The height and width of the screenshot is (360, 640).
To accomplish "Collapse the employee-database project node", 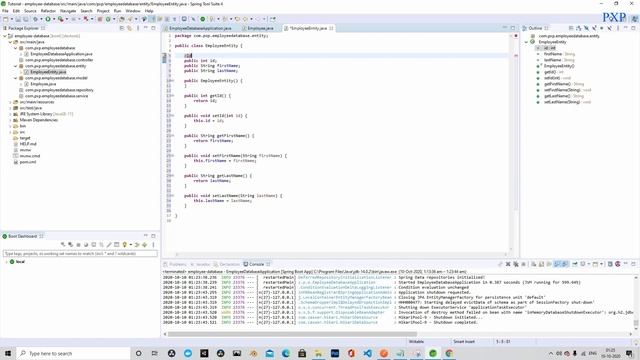I will pos(5,36).
